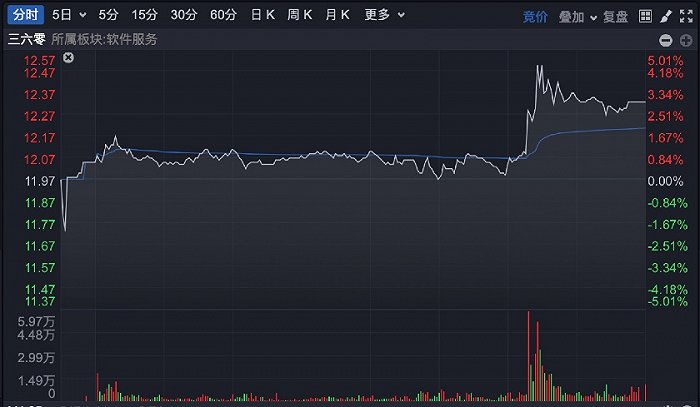Image resolution: width=700 pixels, height=407 pixels.
Task: Click the plus zoom-in circle icon
Action: 686,41
